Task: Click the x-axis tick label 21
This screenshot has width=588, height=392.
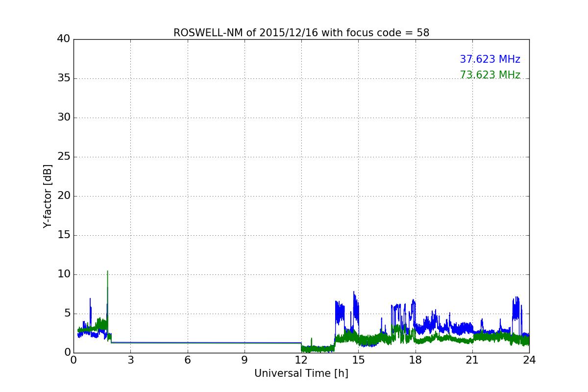Action: pos(472,360)
